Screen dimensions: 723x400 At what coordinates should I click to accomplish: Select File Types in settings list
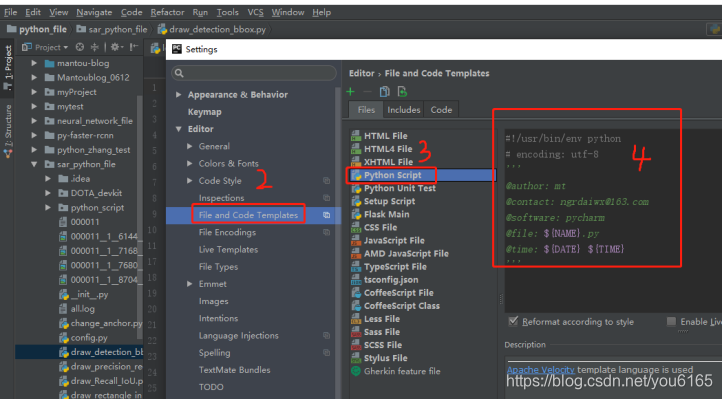(x=219, y=267)
